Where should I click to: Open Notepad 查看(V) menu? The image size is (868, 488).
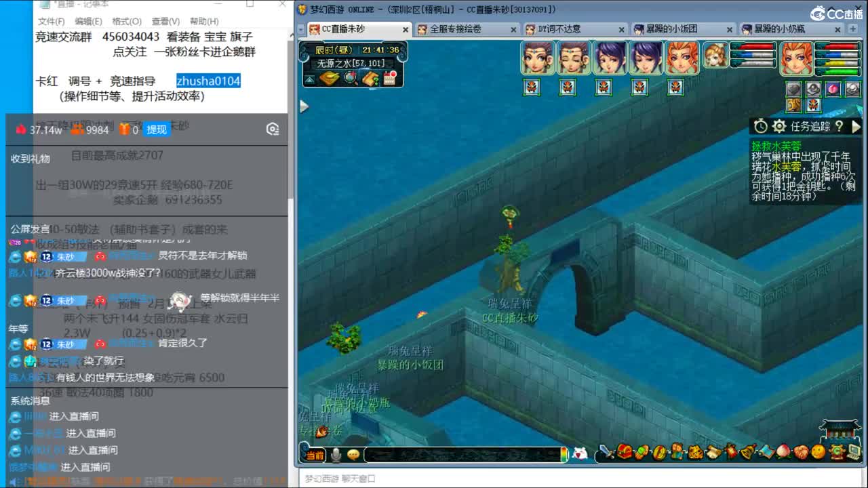(x=166, y=21)
